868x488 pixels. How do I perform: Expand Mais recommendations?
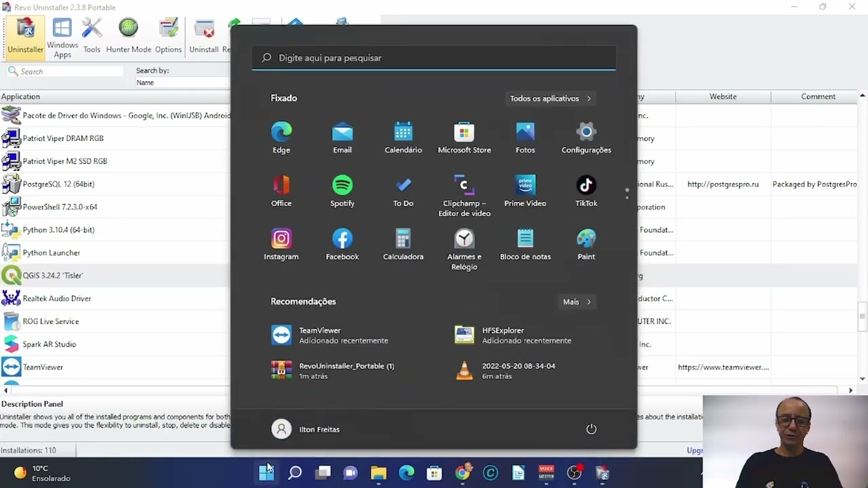[x=576, y=302]
